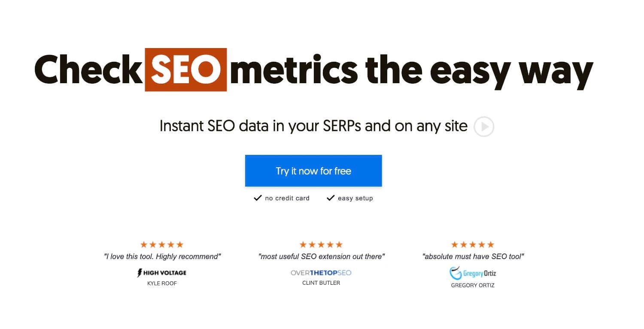Screen dimensions: 644x329
Task: Click the 'I love this tool' testimonial quote
Action: 162,257
